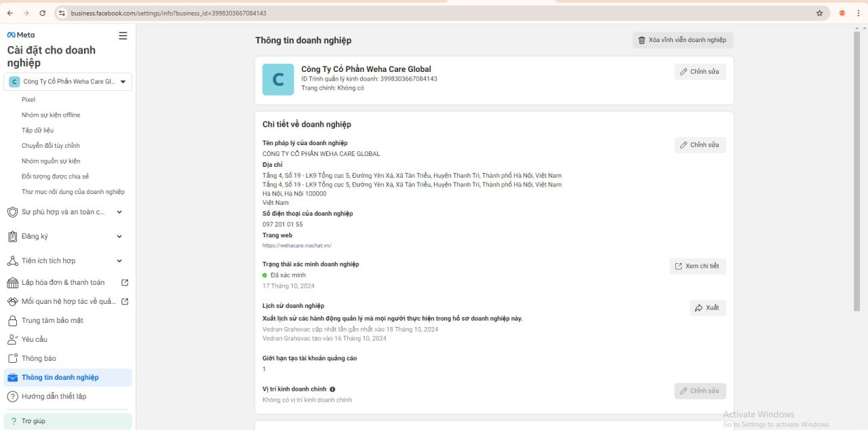868x430 pixels.
Task: Click Chỉnh sửa for Chi tiết về doanh nghiệp
Action: click(x=700, y=145)
